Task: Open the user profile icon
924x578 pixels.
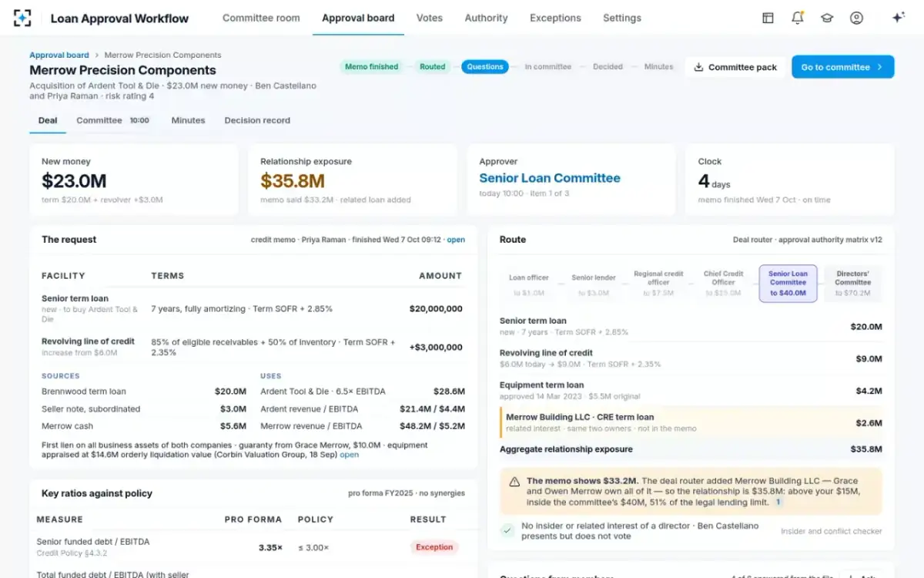Action: [856, 18]
